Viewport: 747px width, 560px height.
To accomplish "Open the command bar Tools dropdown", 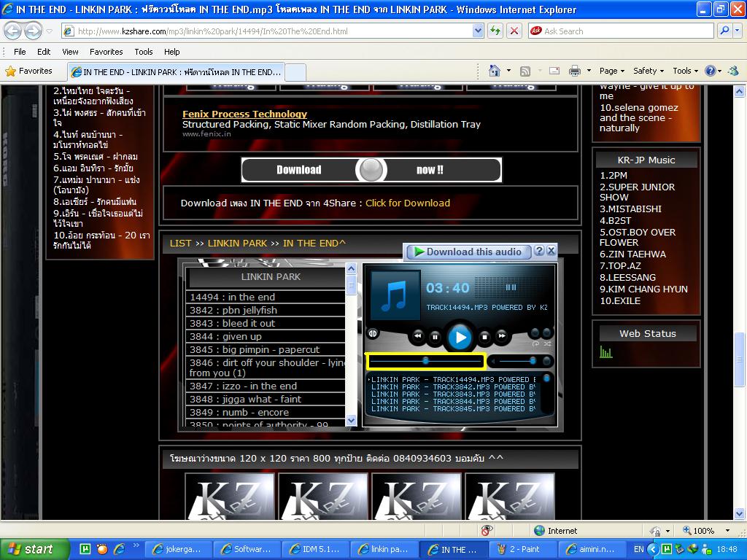I will click(x=685, y=71).
